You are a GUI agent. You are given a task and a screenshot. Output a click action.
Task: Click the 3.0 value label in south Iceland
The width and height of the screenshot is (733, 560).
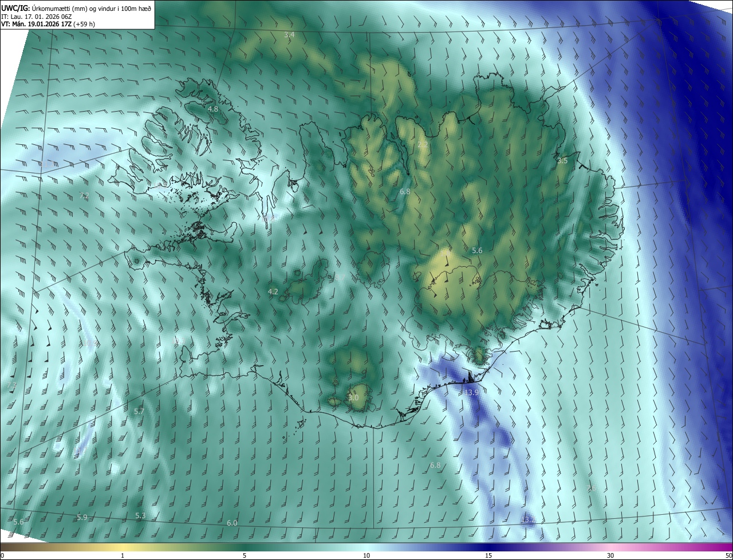tap(353, 397)
